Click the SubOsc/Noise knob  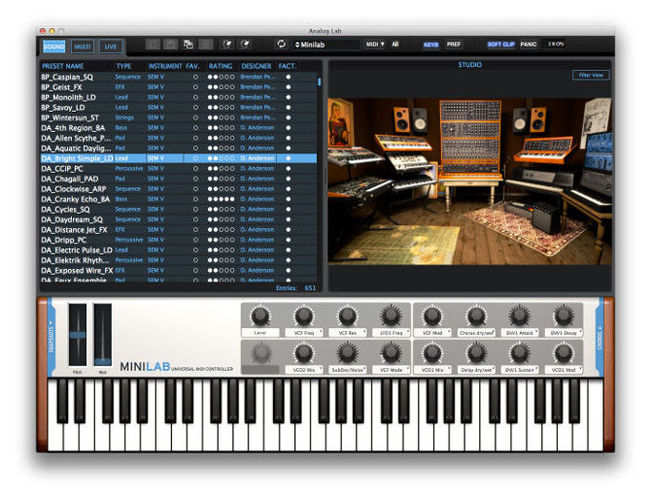pyautogui.click(x=348, y=353)
